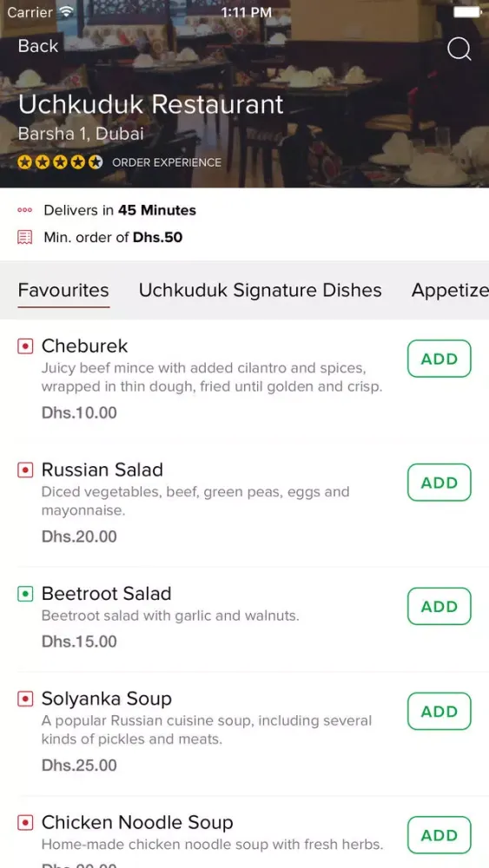489x868 pixels.
Task: Tap the ORDER EXPERIENCE label
Action: pyautogui.click(x=167, y=163)
